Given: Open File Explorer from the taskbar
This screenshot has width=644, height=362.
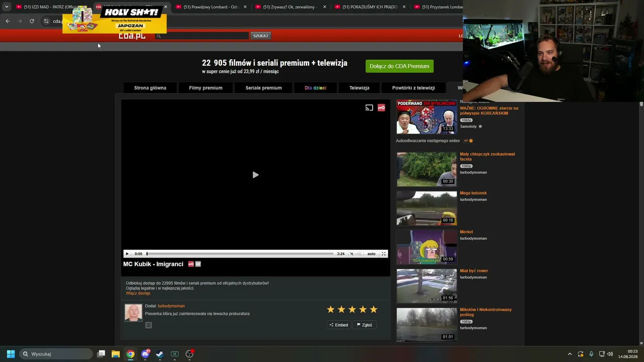Looking at the screenshot, I should pyautogui.click(x=116, y=354).
